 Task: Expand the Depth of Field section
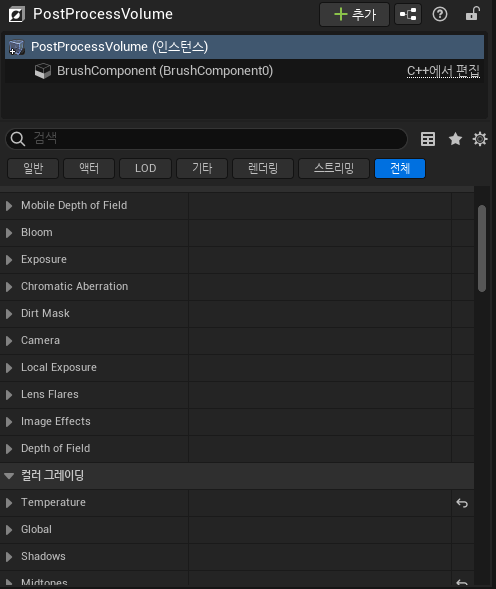pos(9,449)
